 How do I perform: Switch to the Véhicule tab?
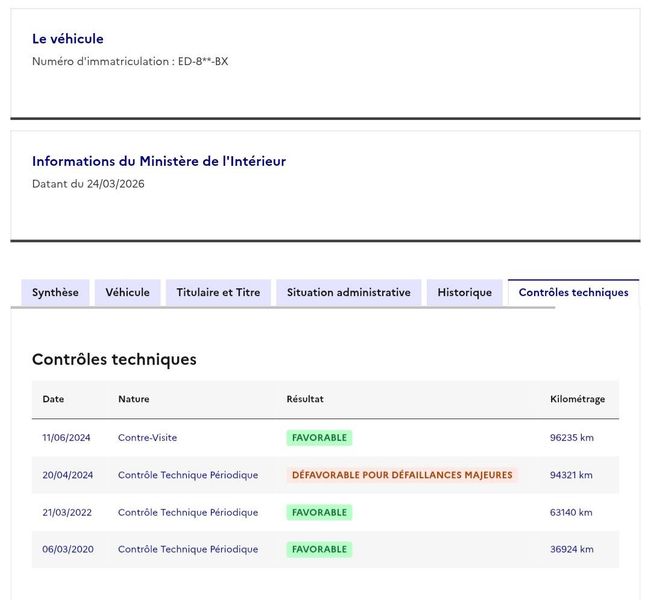click(x=127, y=293)
